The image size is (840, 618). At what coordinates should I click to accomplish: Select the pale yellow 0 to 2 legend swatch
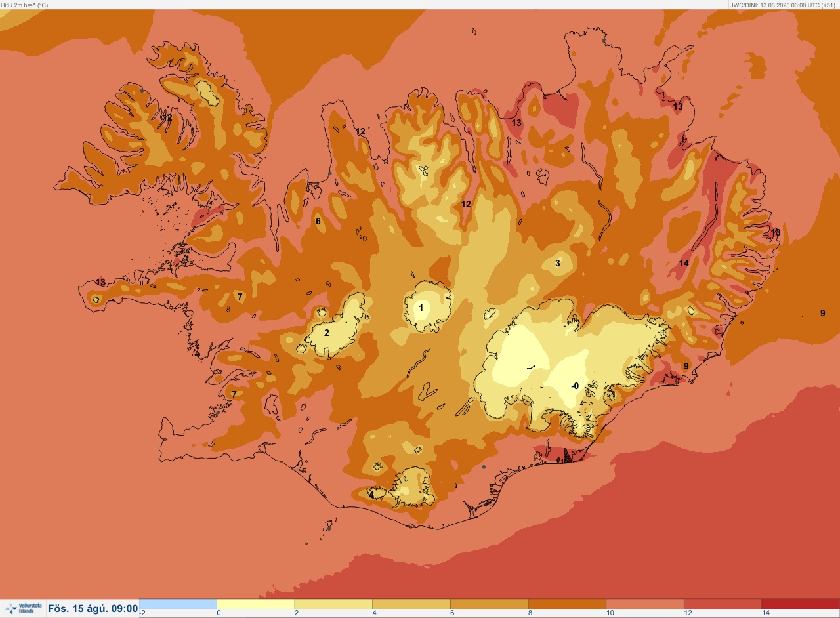[255, 604]
